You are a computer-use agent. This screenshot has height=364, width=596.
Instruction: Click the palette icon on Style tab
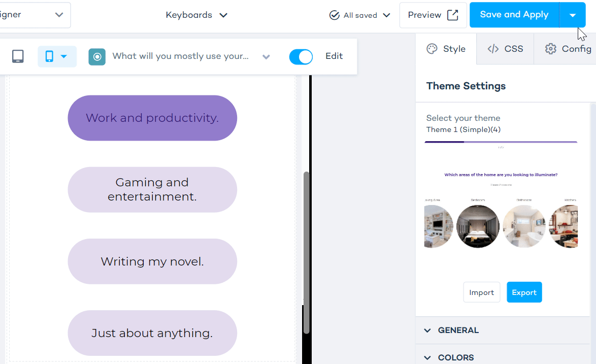click(x=432, y=49)
